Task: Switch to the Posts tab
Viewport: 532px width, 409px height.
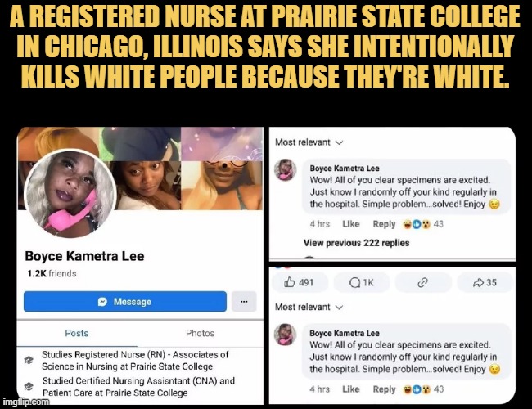Action: [77, 333]
